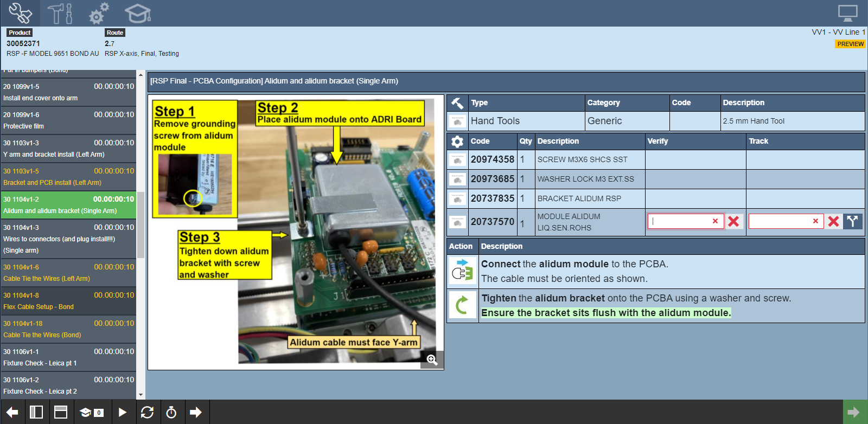Click the red X beside Track field

pyautogui.click(x=834, y=221)
